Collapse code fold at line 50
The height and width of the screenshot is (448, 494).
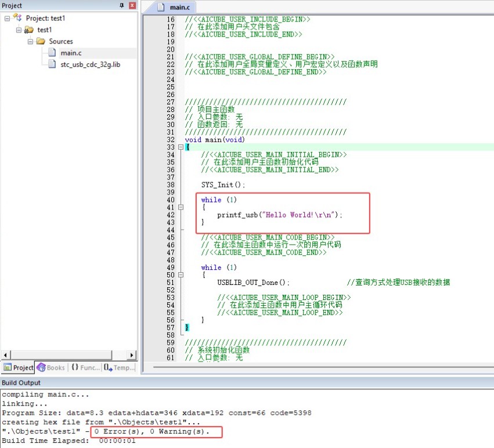181,275
